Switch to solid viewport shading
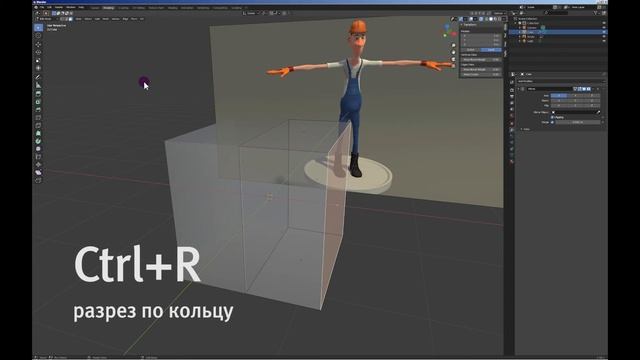The height and width of the screenshot is (360, 640). click(x=491, y=19)
